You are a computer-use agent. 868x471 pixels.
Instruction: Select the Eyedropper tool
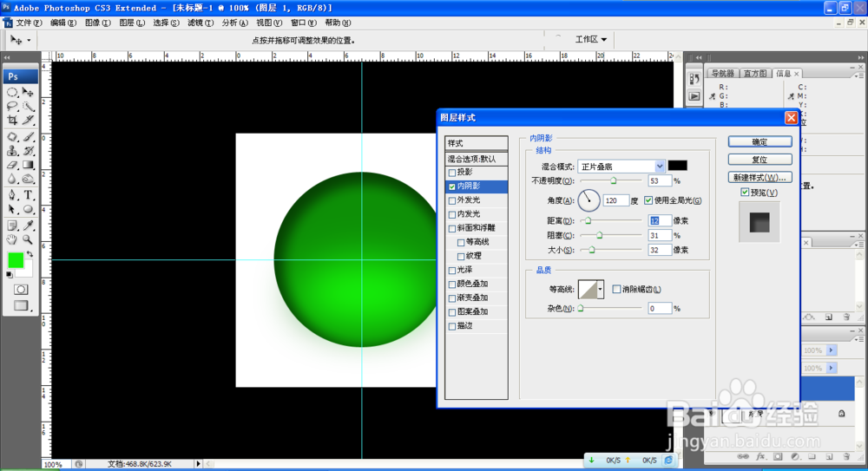[28, 226]
